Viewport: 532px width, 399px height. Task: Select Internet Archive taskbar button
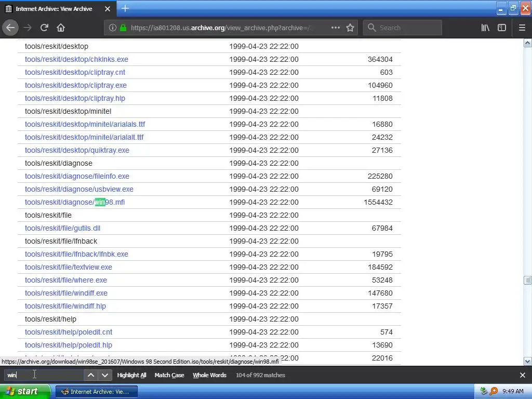[x=96, y=392]
